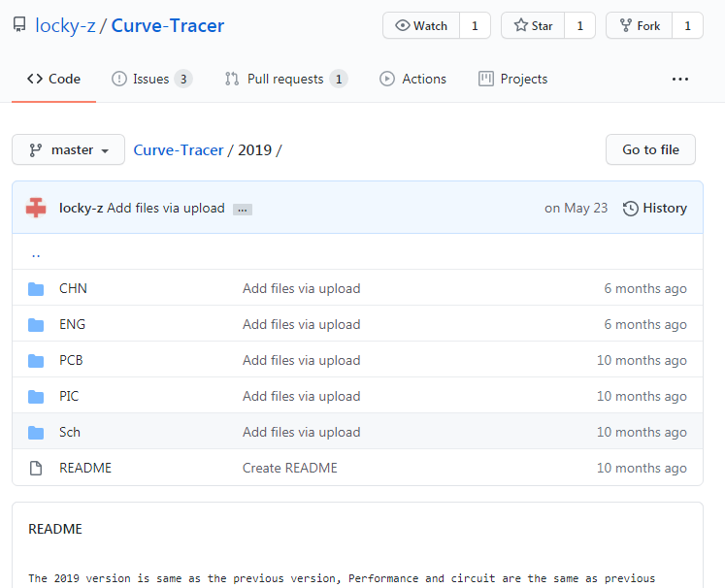Image resolution: width=725 pixels, height=588 pixels.
Task: Click the Go to file button
Action: pos(650,149)
